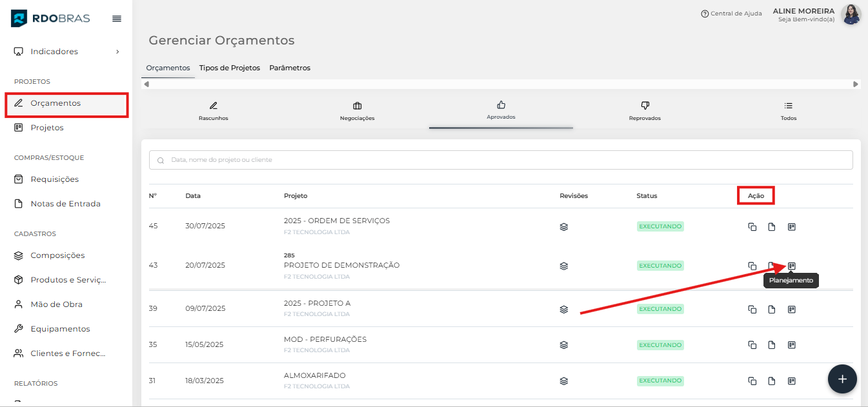Switch to Tipos de Projetos tab
The width and height of the screenshot is (868, 407).
tap(229, 68)
